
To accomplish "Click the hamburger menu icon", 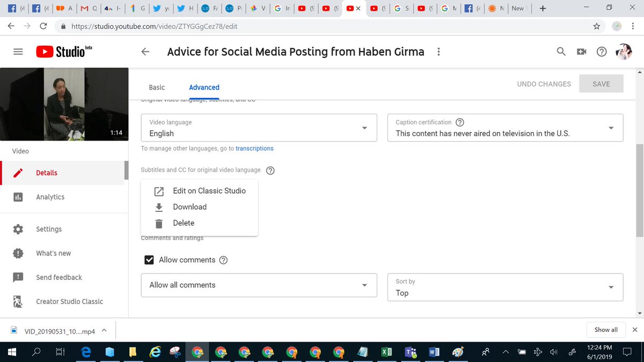I will 18,51.
